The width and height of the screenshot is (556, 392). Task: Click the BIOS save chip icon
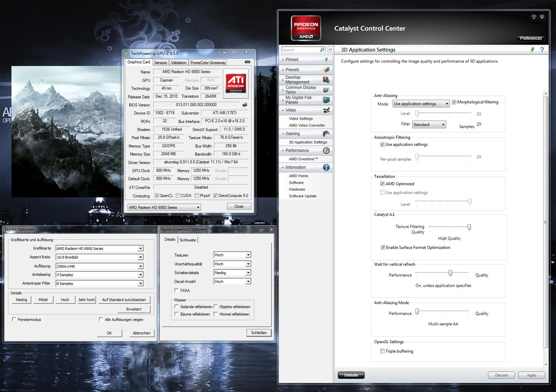(x=245, y=105)
